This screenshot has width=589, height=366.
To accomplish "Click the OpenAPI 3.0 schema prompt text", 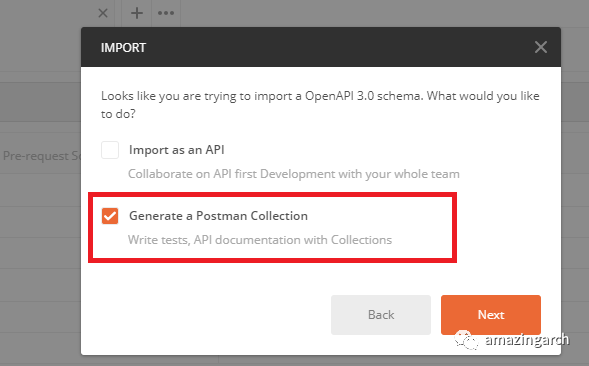I will click(x=320, y=105).
